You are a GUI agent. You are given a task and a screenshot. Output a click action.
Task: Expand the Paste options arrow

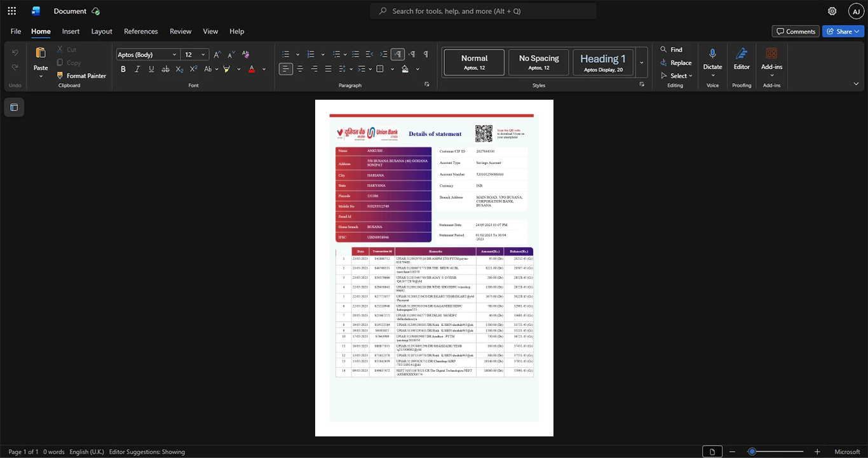41,76
